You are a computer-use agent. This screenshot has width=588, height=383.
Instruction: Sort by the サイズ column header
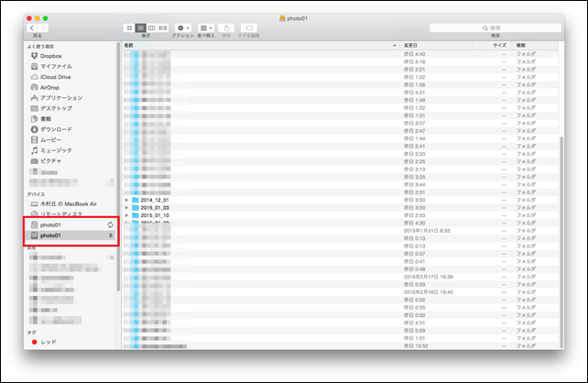(492, 46)
